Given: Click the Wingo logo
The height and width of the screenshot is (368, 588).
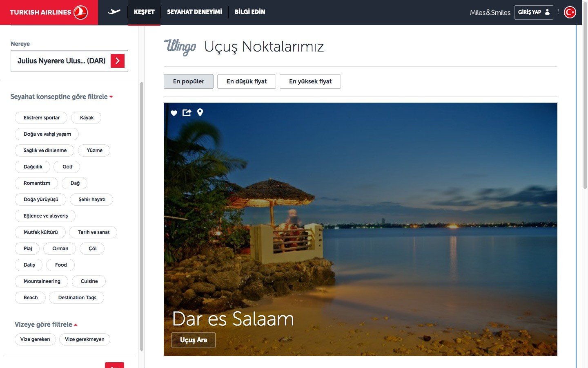Looking at the screenshot, I should 180,47.
